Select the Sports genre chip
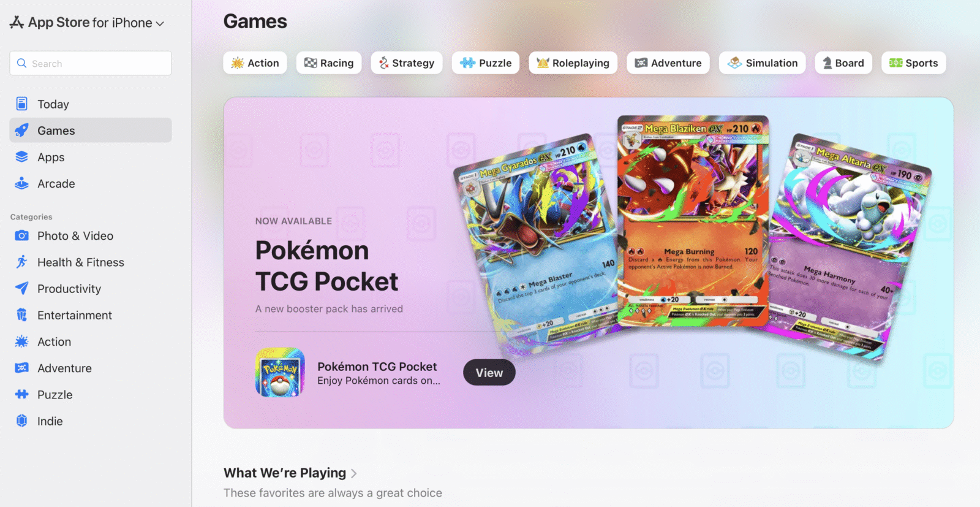Image resolution: width=980 pixels, height=507 pixels. click(914, 63)
